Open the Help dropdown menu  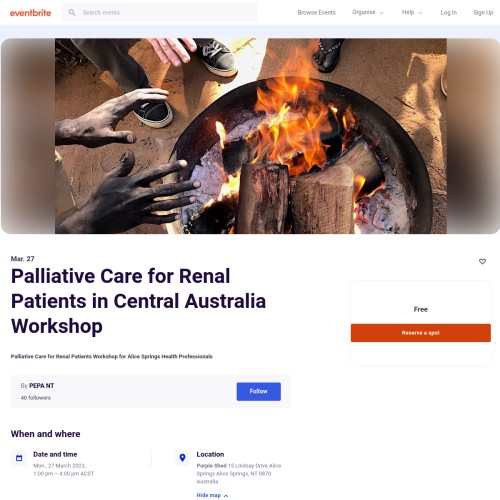point(412,12)
